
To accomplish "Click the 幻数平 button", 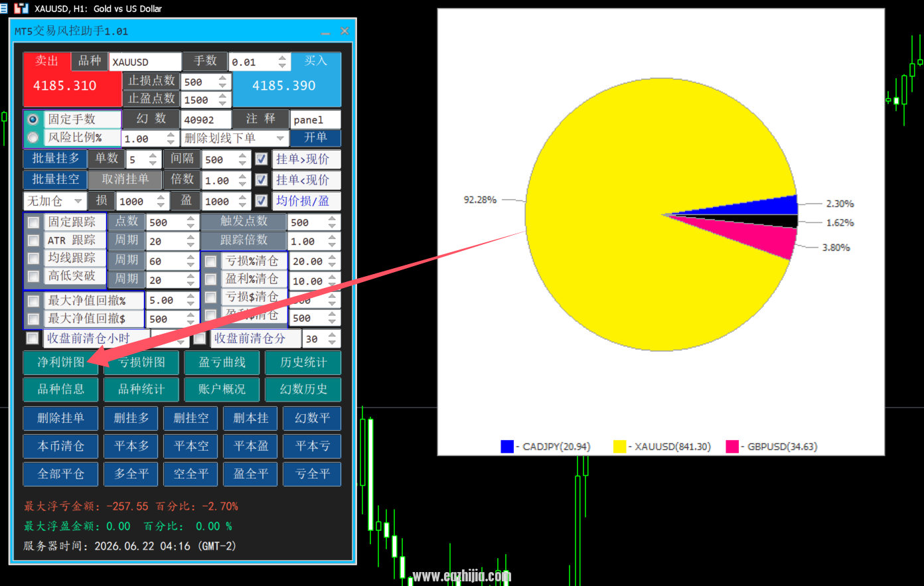I will click(313, 418).
